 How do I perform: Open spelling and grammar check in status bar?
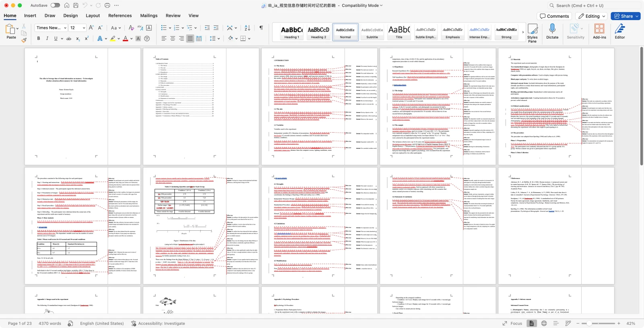coord(70,323)
